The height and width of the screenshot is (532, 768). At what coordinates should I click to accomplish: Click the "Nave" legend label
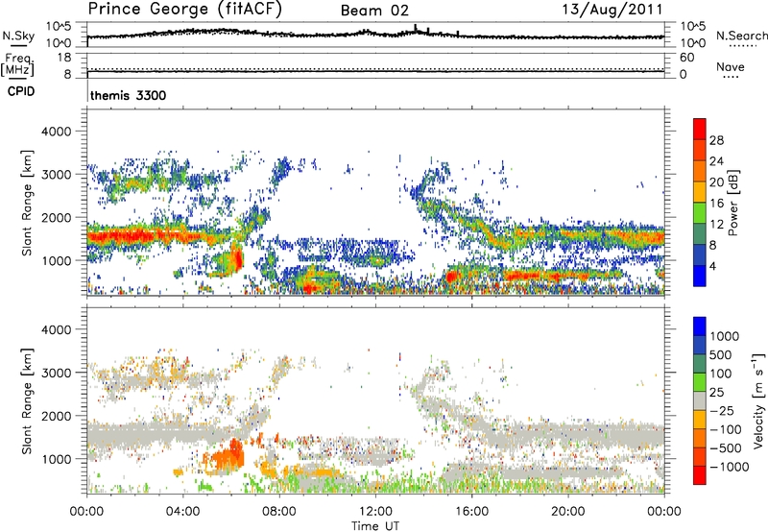pos(731,67)
